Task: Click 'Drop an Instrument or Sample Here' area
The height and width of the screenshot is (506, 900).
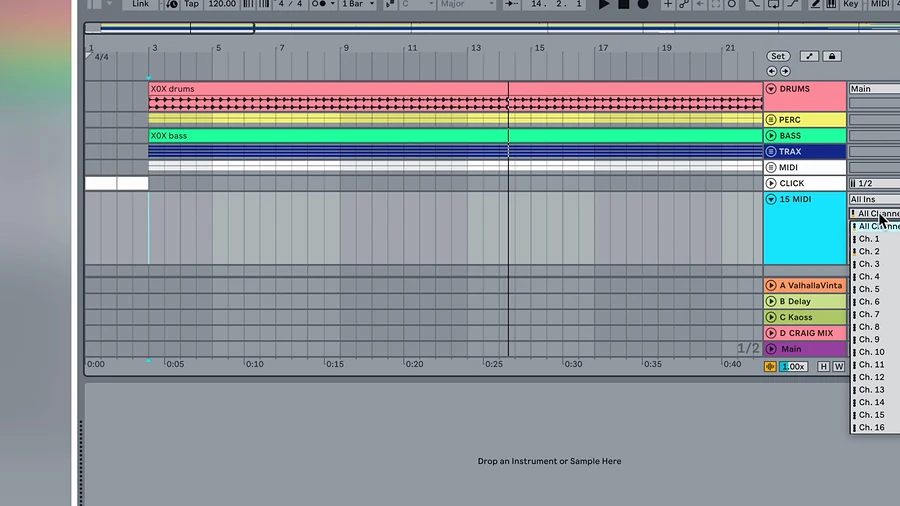Action: click(549, 461)
